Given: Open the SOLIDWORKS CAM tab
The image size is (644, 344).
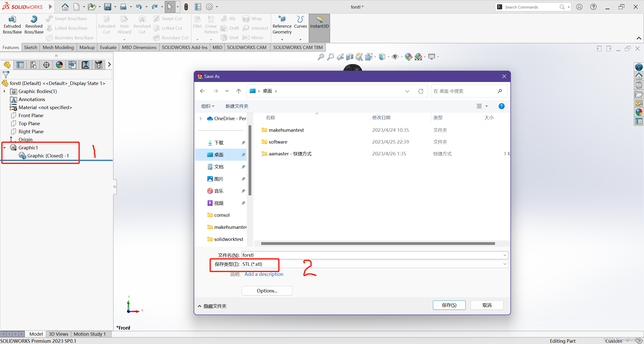Looking at the screenshot, I should click(247, 47).
